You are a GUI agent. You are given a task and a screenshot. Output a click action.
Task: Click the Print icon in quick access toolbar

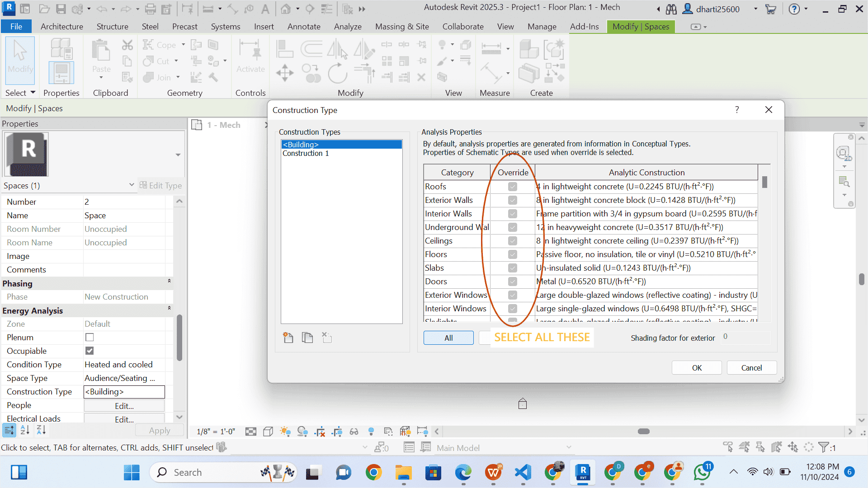(x=150, y=9)
